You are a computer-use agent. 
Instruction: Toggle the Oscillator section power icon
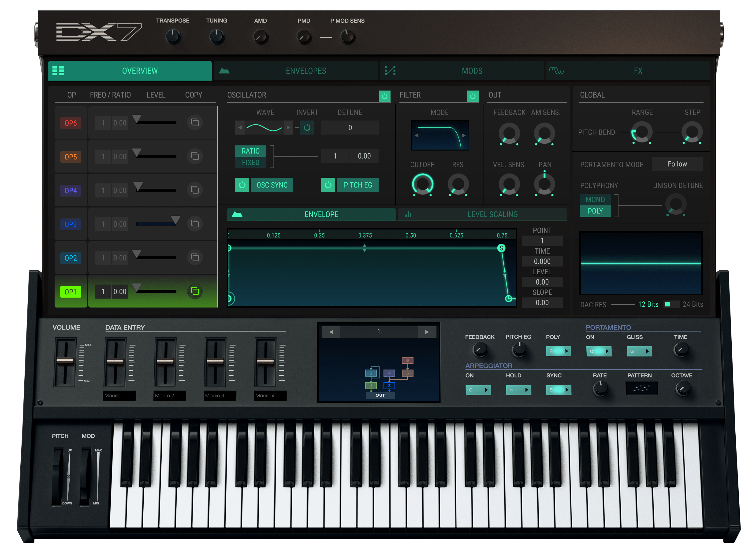click(385, 97)
